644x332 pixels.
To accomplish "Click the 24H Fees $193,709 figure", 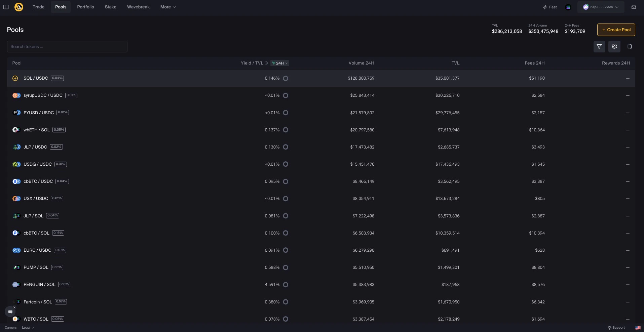I will click(575, 31).
